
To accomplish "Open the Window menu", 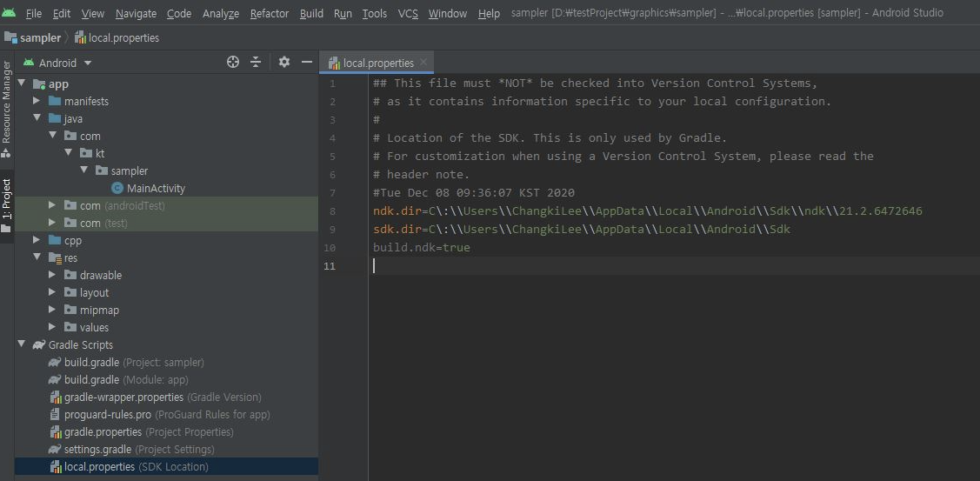I will coord(448,13).
